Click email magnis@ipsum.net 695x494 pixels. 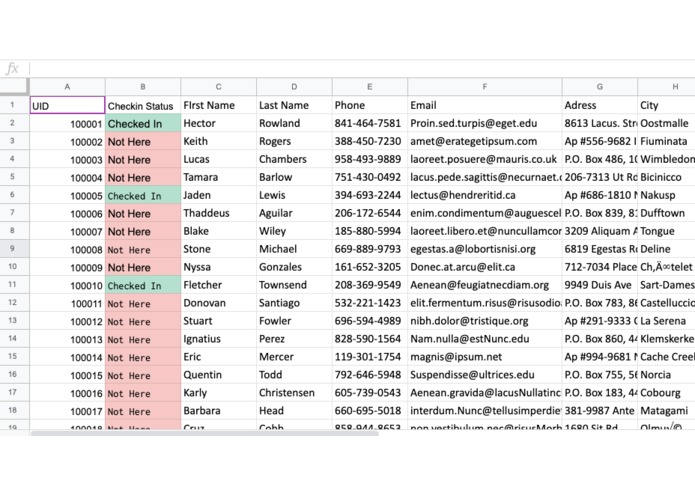tap(456, 357)
